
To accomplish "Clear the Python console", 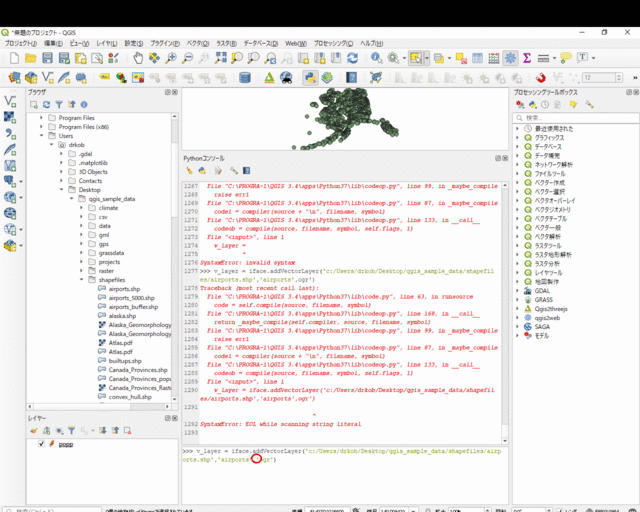I will (x=189, y=170).
